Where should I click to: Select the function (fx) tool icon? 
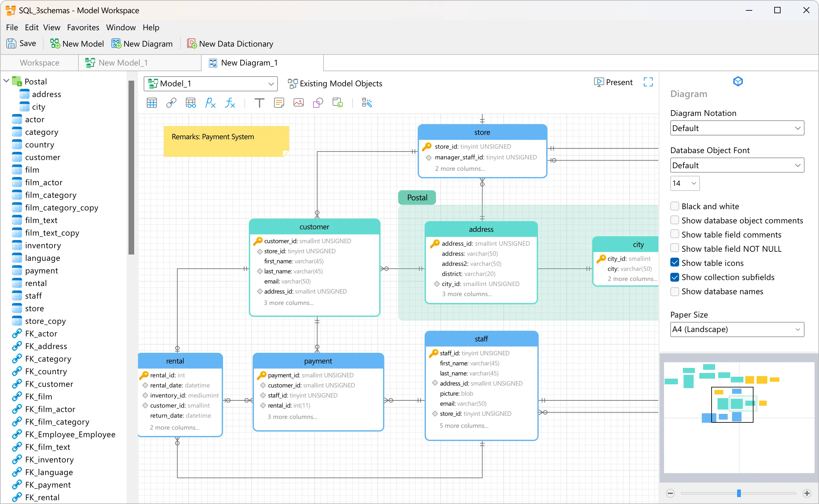click(230, 103)
